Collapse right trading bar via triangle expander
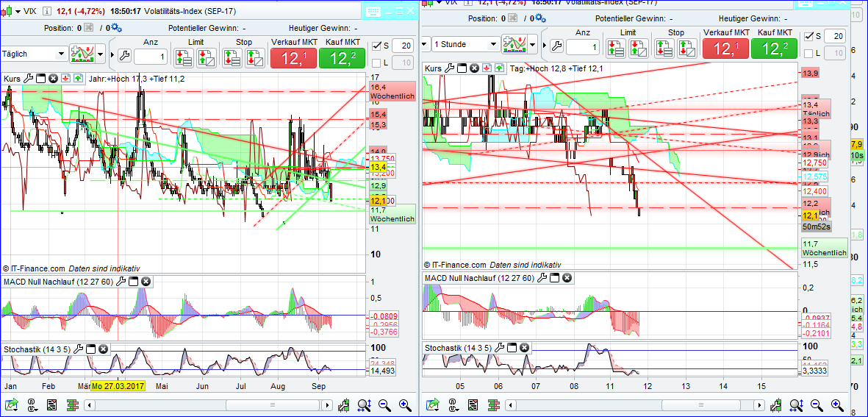 tap(545, 46)
